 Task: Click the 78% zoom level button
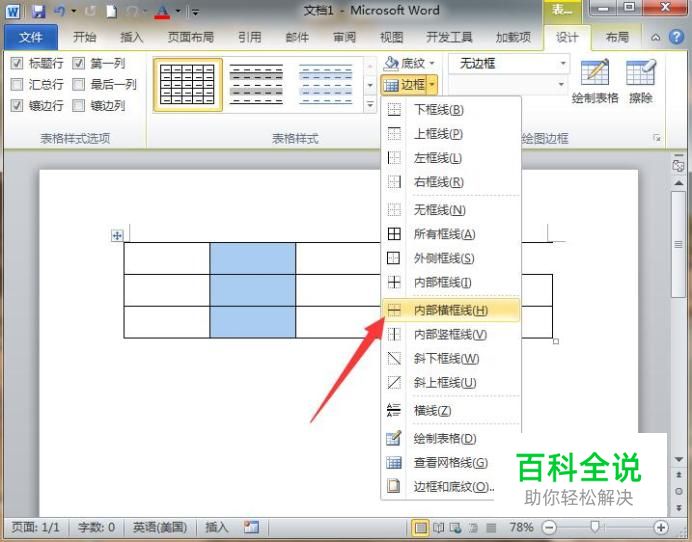tap(521, 527)
